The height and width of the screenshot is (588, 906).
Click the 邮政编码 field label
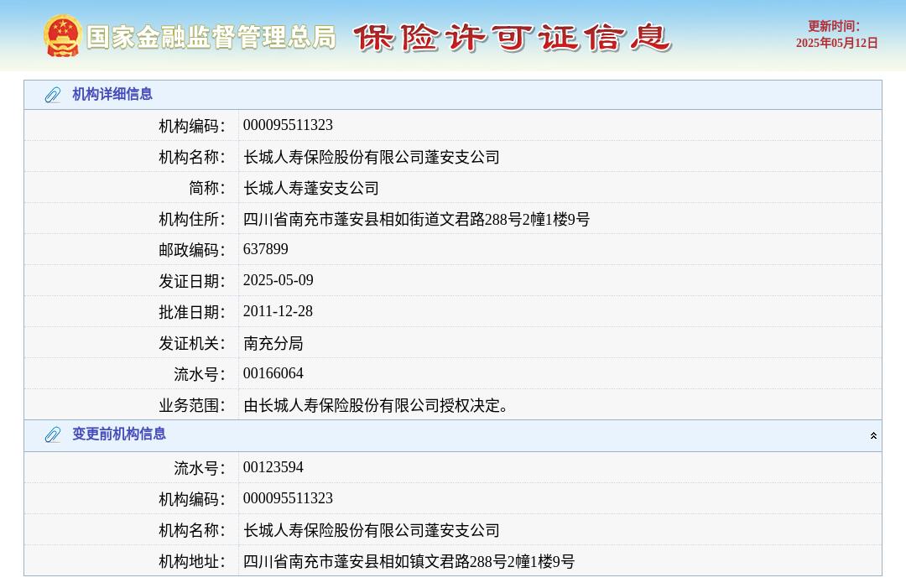pos(192,250)
